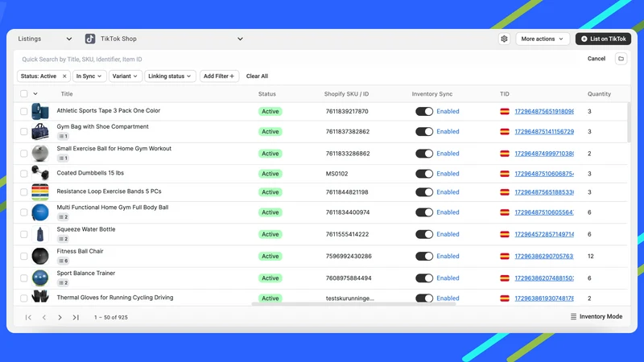Click Clear All filters
Viewport: 644px width, 362px height.
257,76
